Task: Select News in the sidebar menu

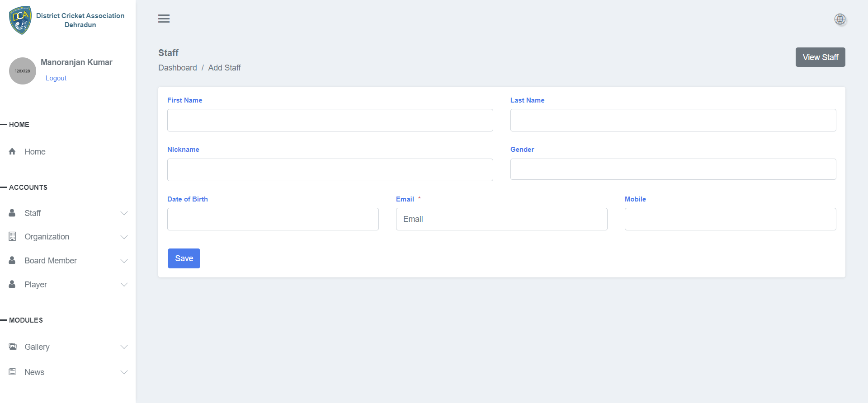Action: pyautogui.click(x=34, y=372)
